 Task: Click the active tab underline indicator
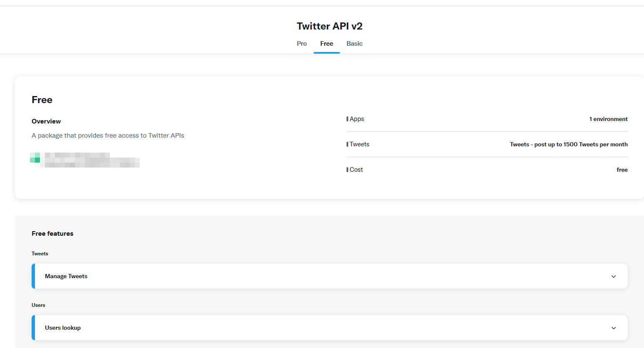click(x=327, y=52)
